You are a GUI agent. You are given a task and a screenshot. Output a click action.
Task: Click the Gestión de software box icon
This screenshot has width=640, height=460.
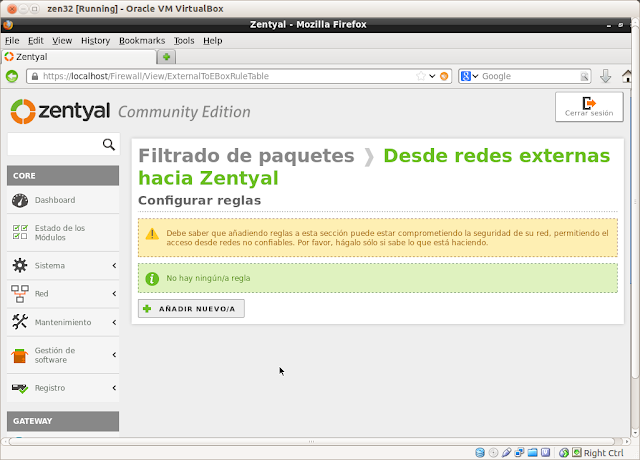[x=19, y=356]
